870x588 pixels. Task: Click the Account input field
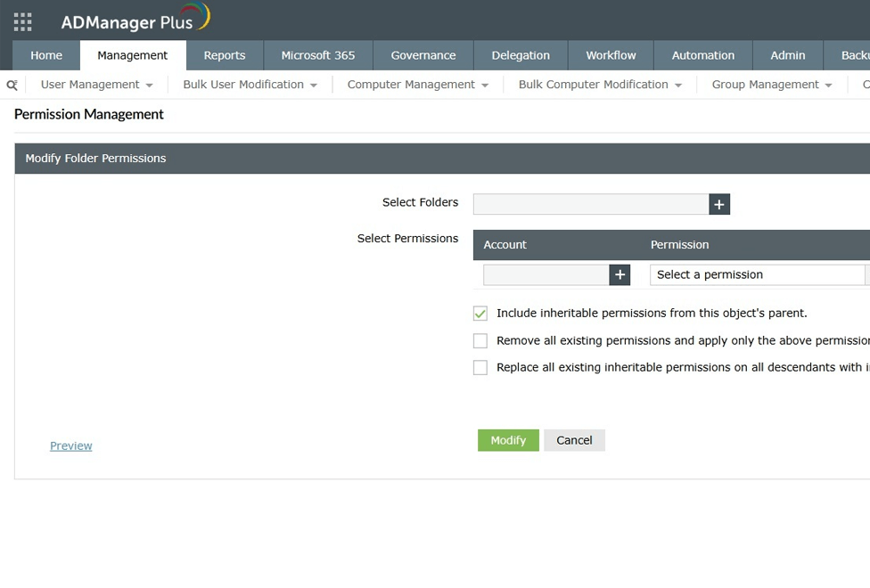coord(546,274)
